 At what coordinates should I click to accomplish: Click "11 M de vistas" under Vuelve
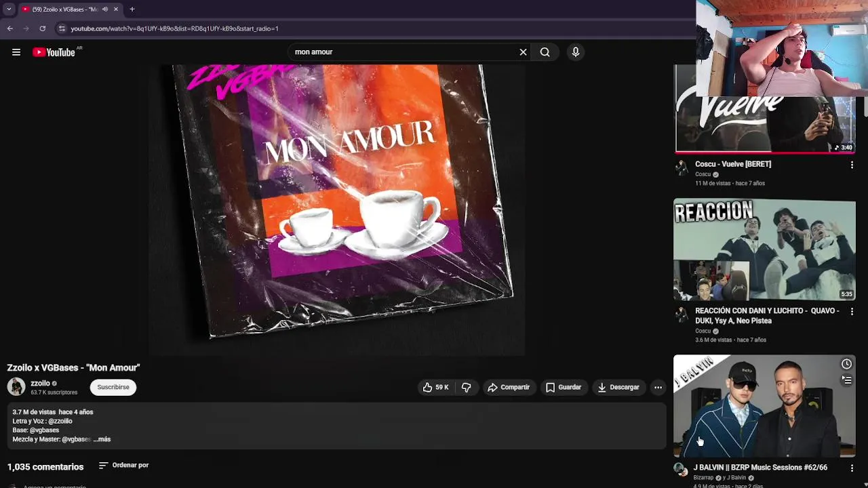click(x=713, y=183)
